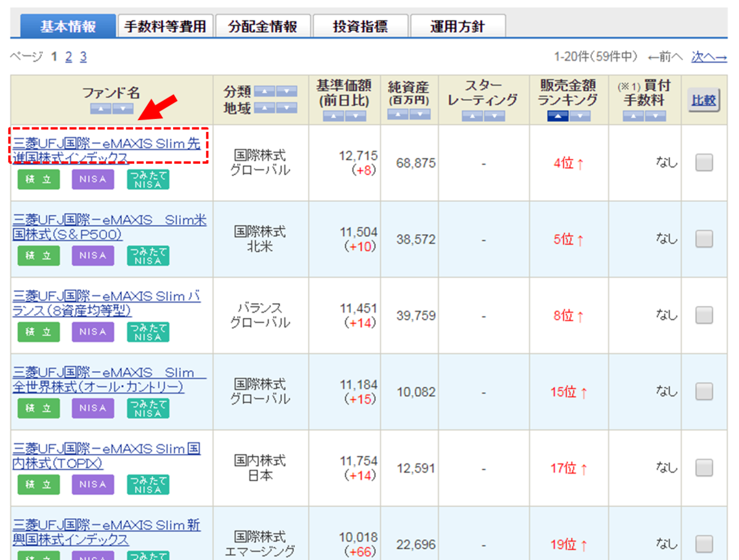Sort 買付手数料 column ascending
The height and width of the screenshot is (560, 739).
point(634,115)
